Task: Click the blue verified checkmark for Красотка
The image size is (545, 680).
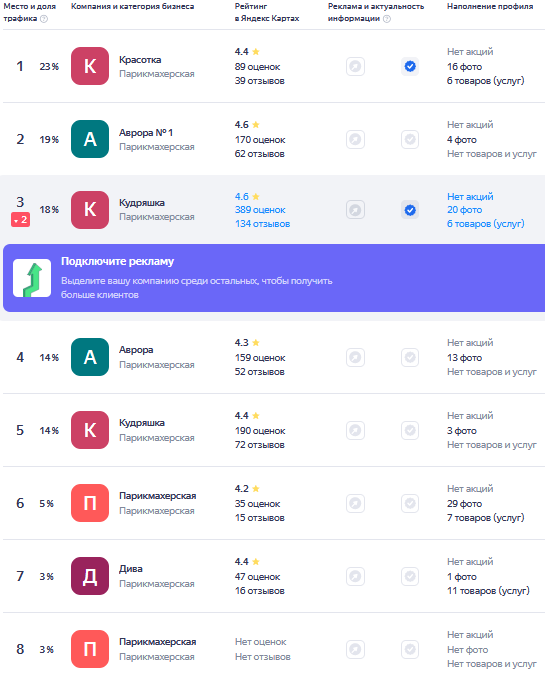Action: (x=410, y=66)
